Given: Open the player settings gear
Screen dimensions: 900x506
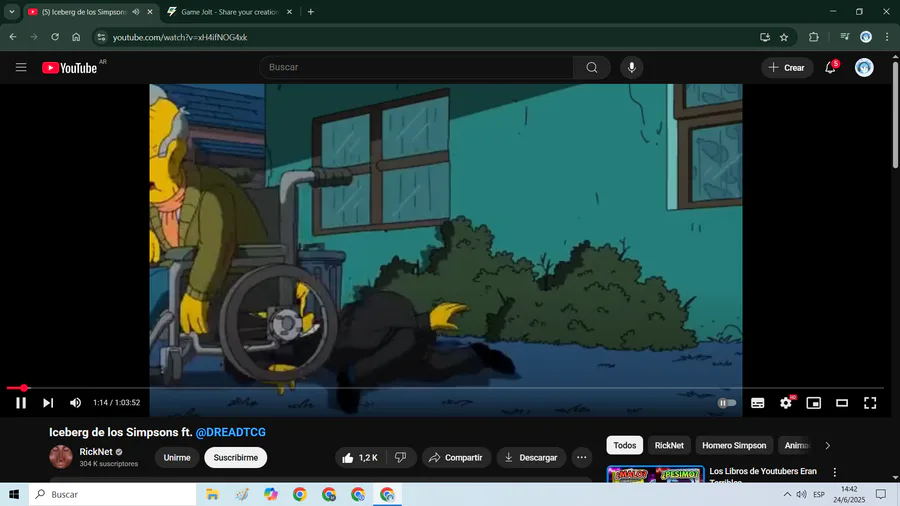Looking at the screenshot, I should (786, 403).
